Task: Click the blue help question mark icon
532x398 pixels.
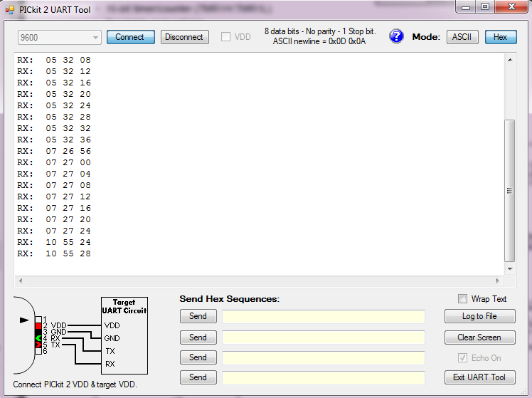Action: click(x=396, y=37)
